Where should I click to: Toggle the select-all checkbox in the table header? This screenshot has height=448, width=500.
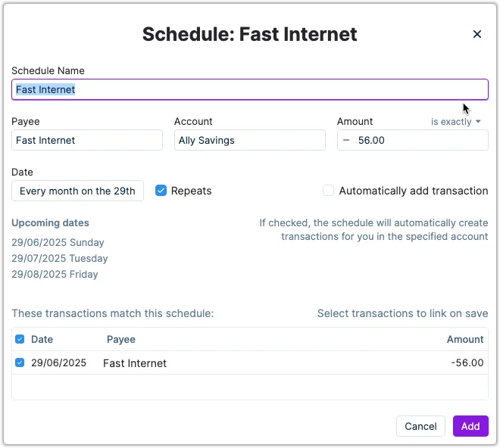point(20,339)
